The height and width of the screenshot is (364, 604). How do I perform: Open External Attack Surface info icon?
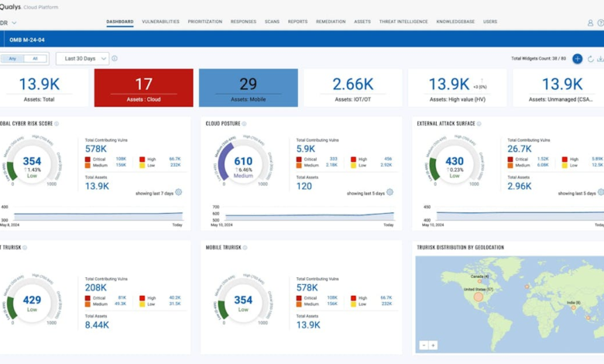tap(479, 124)
